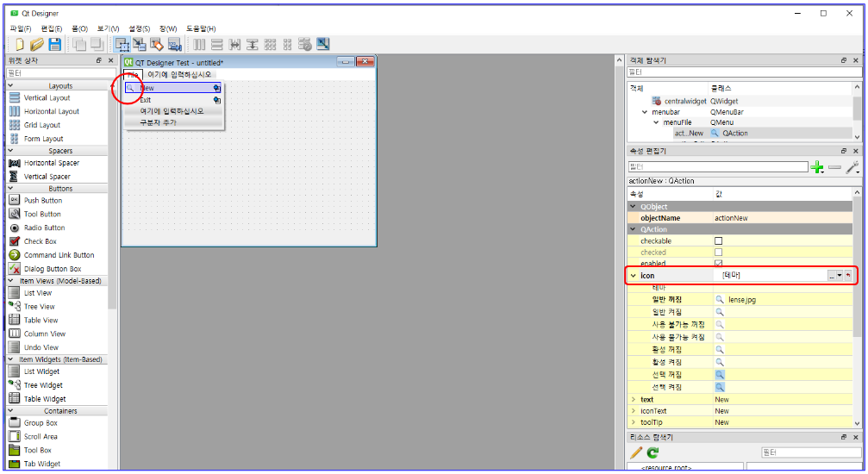Expand the toolTip property
The height and width of the screenshot is (474, 868).
pos(634,422)
